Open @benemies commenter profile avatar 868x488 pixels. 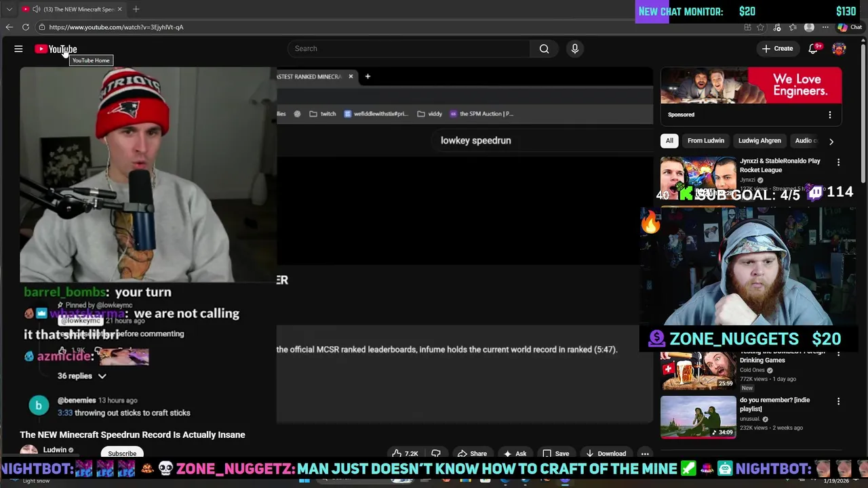(39, 405)
